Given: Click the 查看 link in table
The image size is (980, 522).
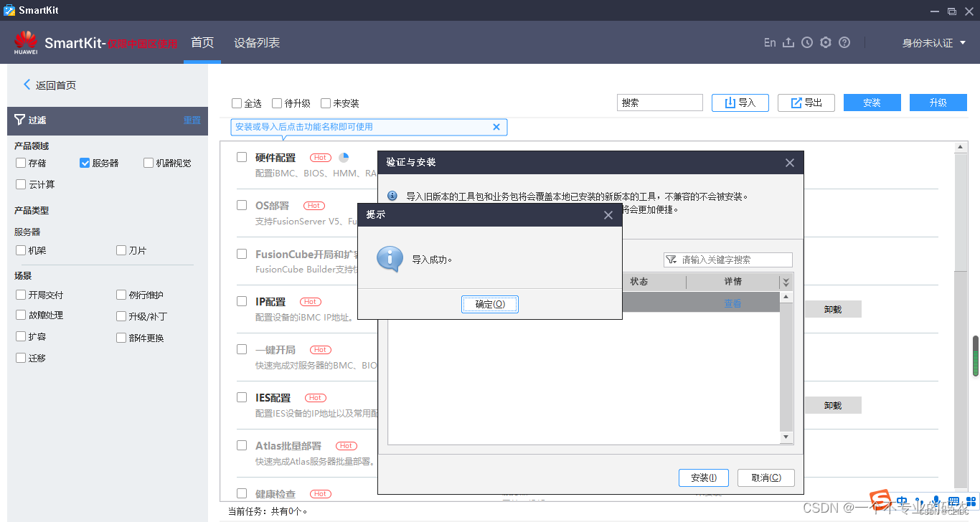Looking at the screenshot, I should (x=732, y=303).
